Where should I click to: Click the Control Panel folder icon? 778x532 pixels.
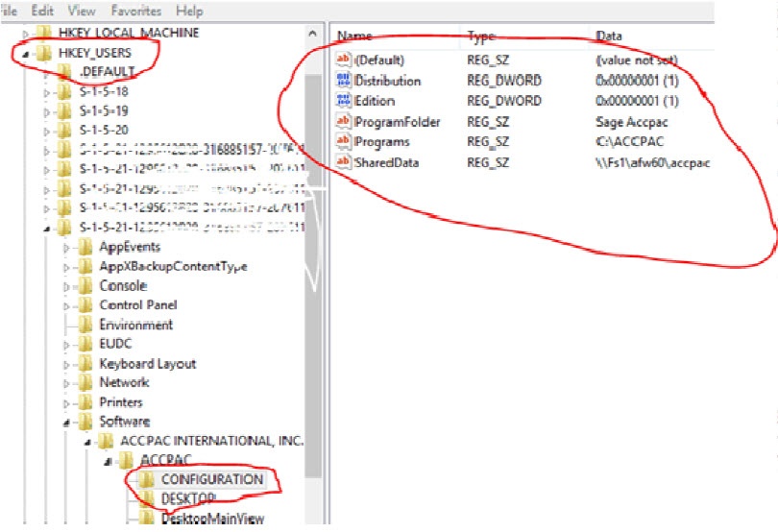[x=85, y=305]
